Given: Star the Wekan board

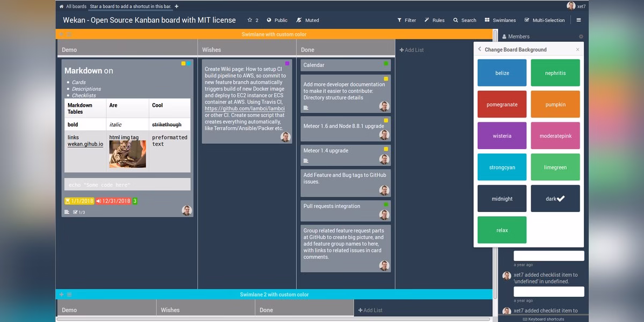Looking at the screenshot, I should click(252, 20).
